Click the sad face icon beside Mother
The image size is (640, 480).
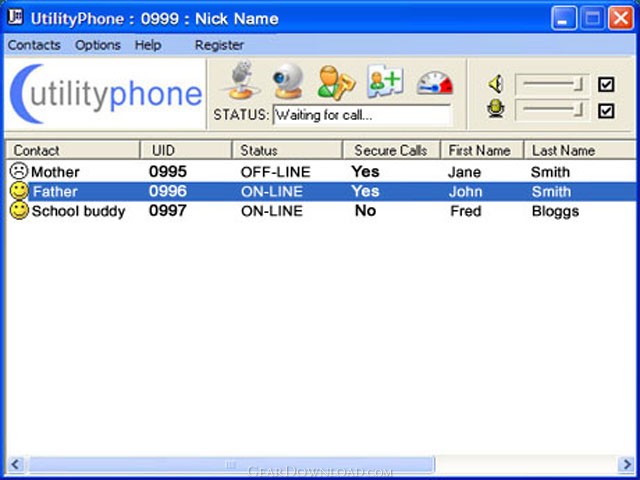[18, 171]
